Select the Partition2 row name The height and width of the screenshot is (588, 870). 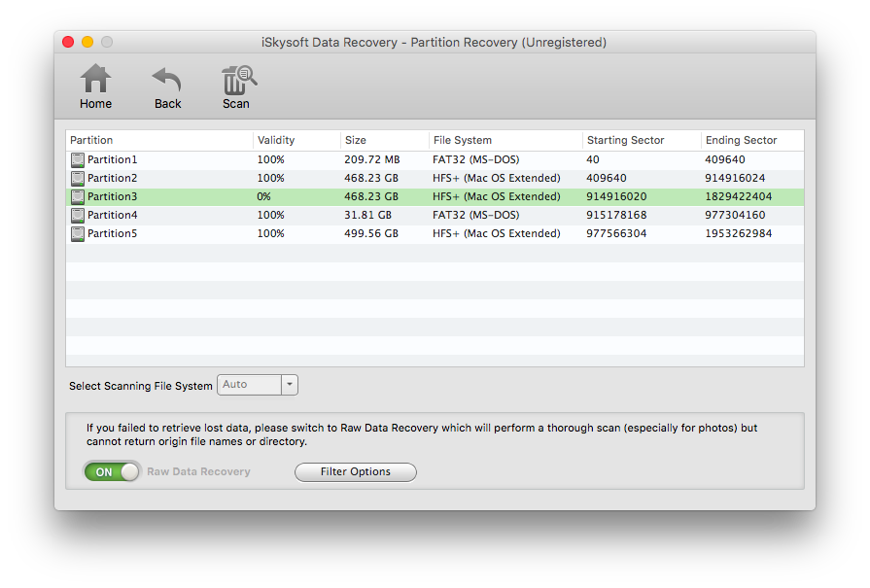112,178
